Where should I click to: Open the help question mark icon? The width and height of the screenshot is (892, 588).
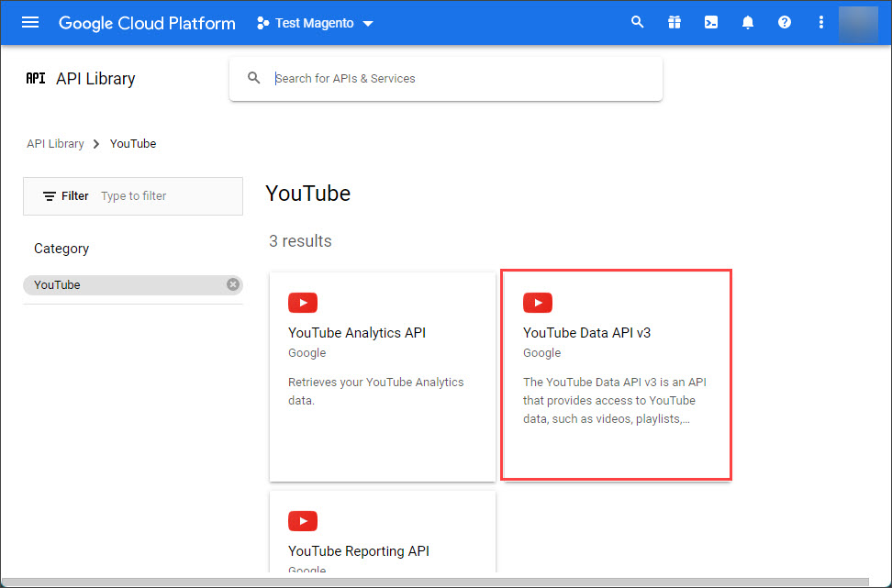785,23
